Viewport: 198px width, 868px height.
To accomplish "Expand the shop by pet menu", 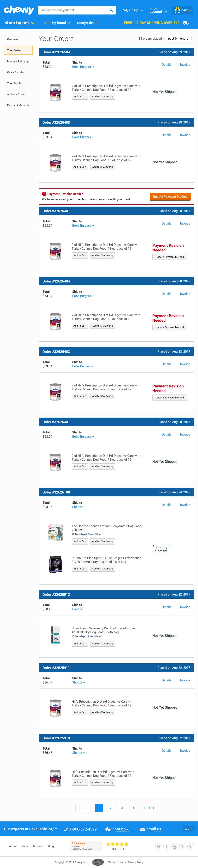I will [x=20, y=23].
